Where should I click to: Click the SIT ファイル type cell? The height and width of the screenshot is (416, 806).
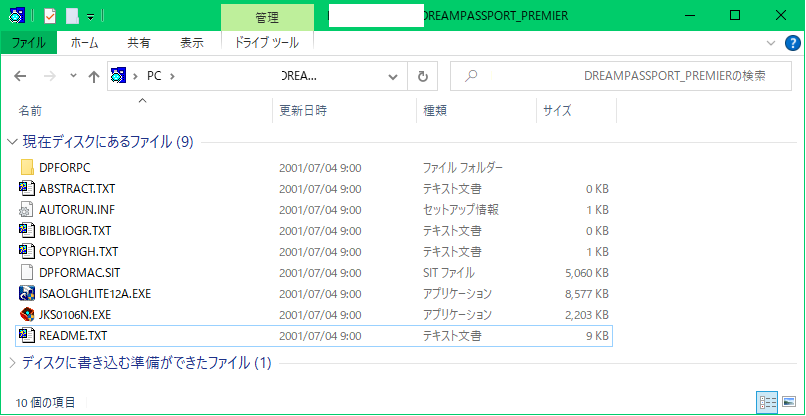[448, 273]
